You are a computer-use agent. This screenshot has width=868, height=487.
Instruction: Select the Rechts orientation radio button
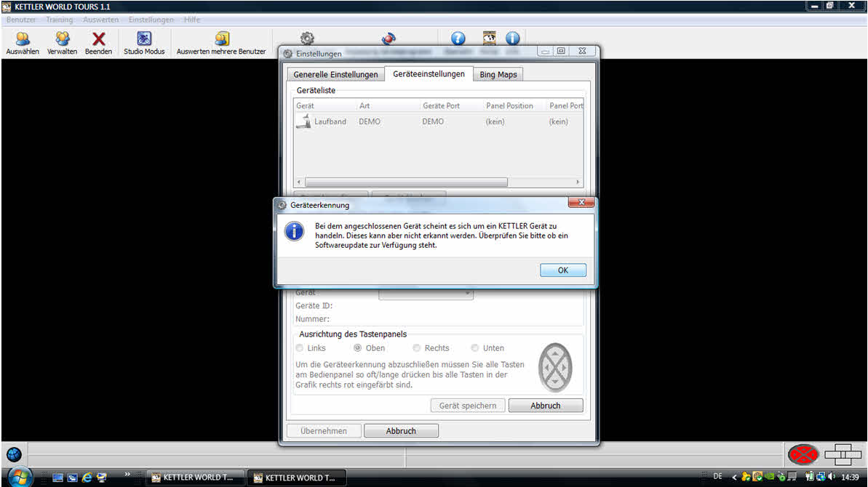(416, 347)
